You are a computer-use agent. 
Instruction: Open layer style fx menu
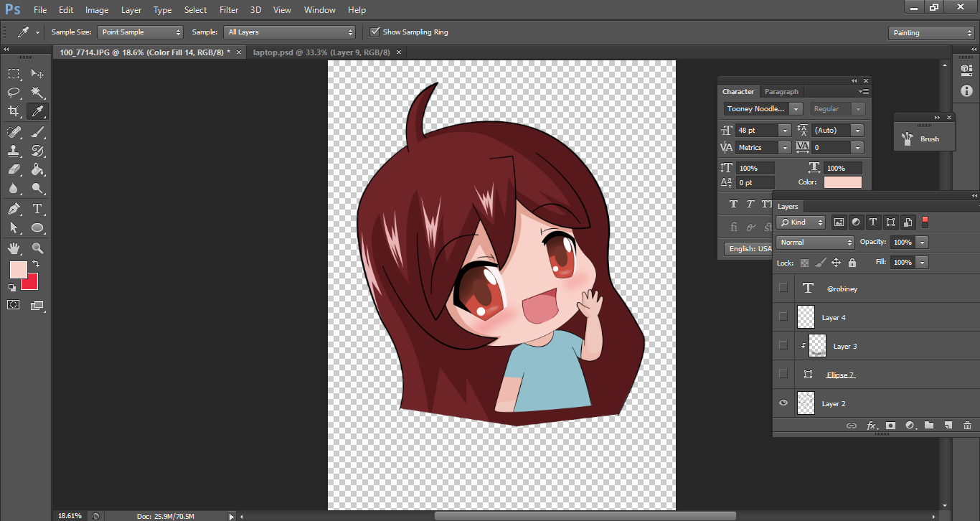point(872,426)
